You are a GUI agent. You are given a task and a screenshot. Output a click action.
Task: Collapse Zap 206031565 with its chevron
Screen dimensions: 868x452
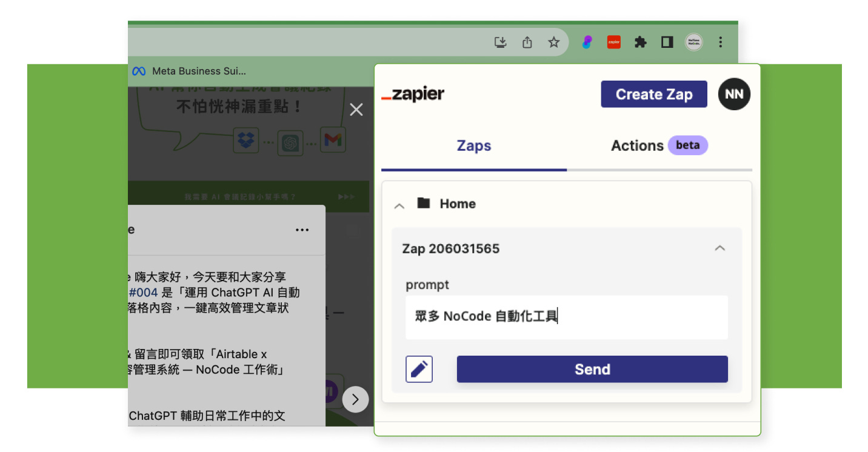[719, 248]
